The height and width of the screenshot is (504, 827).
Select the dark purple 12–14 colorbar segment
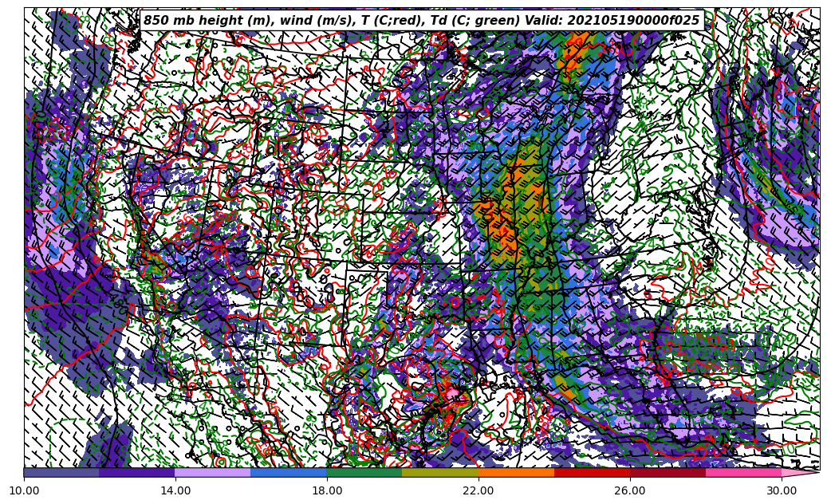coord(137,472)
